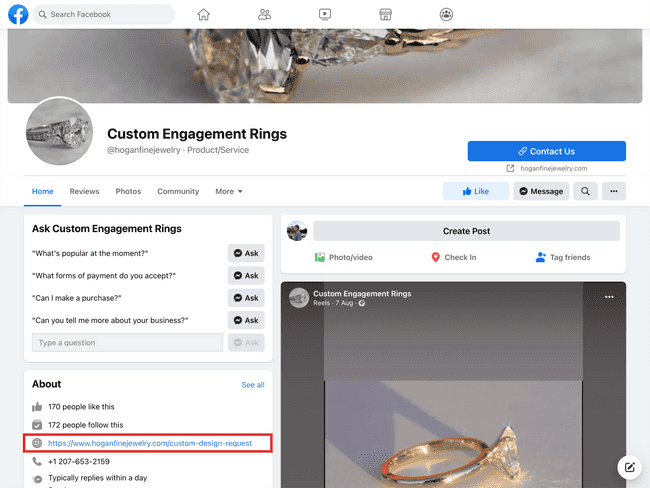Switch to the Reviews tab

84,191
